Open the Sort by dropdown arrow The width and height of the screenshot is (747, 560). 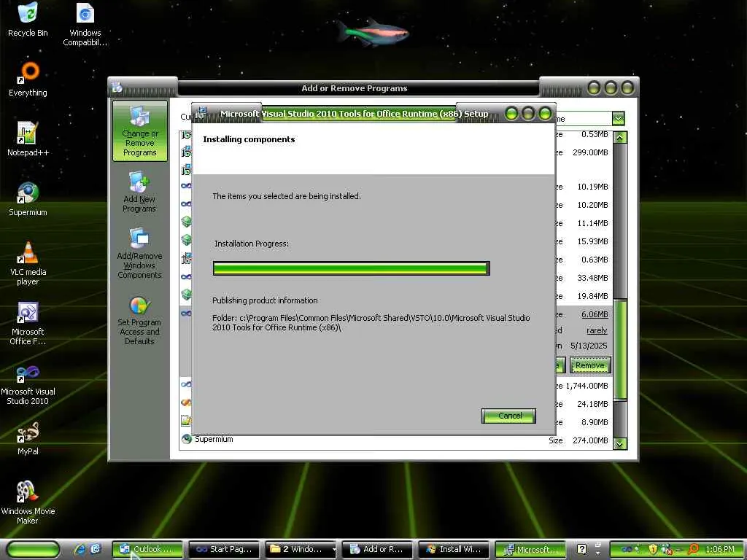618,118
